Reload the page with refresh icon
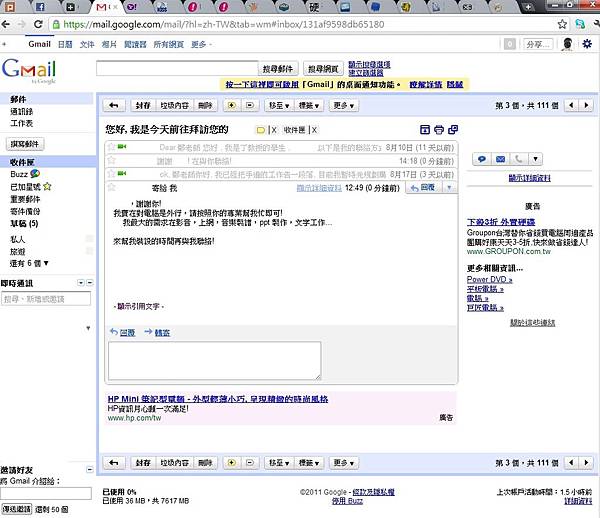 [38, 24]
